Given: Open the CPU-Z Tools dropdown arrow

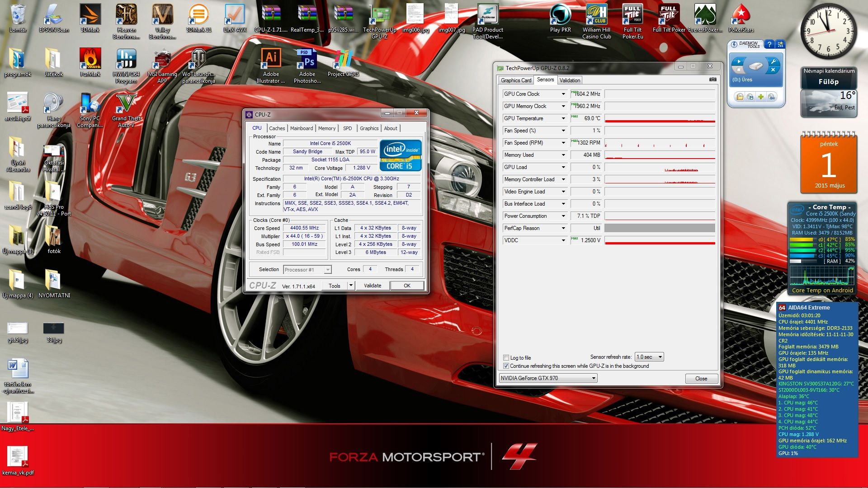Looking at the screenshot, I should tap(350, 286).
